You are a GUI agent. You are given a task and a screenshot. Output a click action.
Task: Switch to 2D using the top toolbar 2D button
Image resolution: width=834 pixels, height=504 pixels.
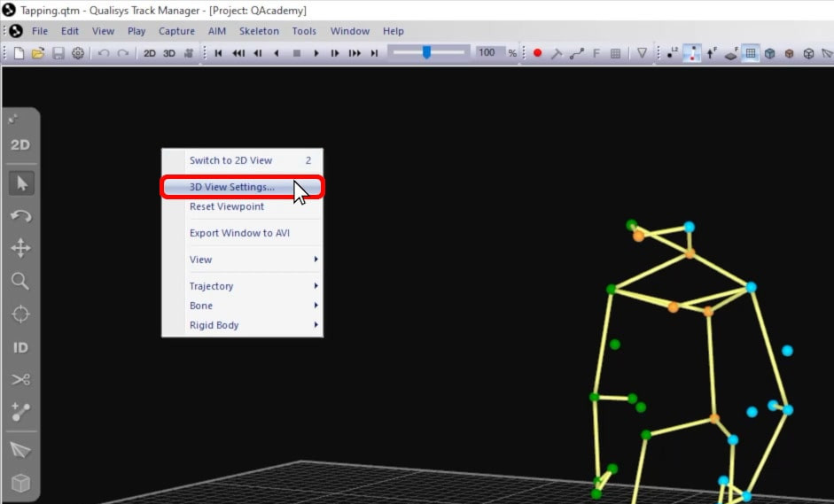click(150, 53)
